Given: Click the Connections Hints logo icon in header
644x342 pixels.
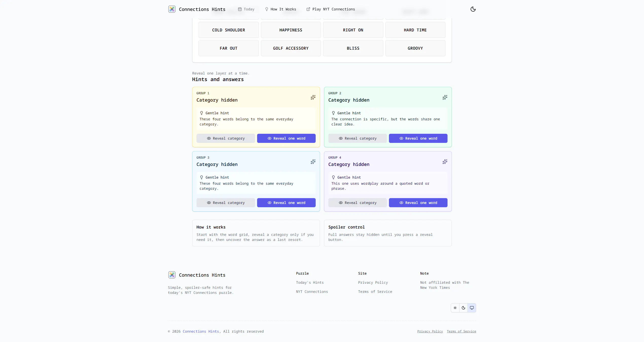Looking at the screenshot, I should click(x=172, y=9).
